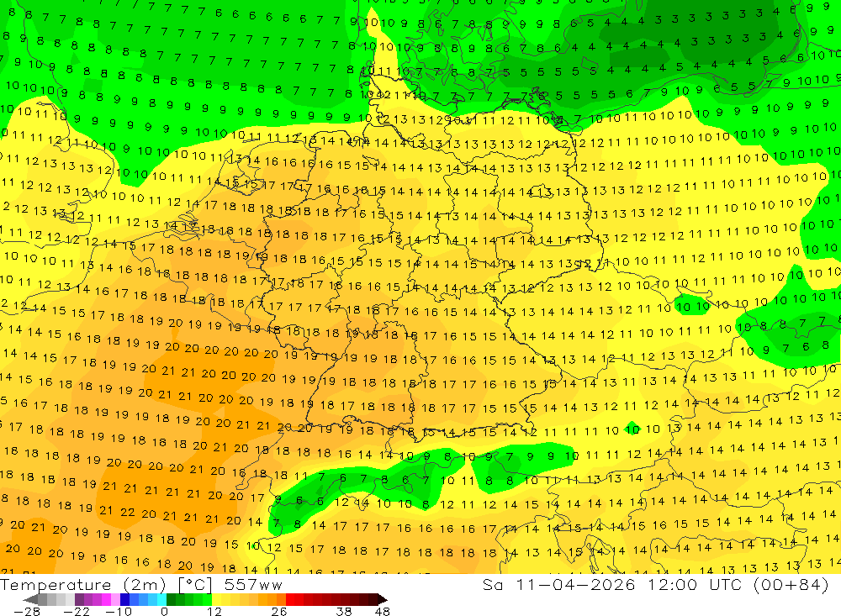Click the '26' legend label

click(x=278, y=612)
